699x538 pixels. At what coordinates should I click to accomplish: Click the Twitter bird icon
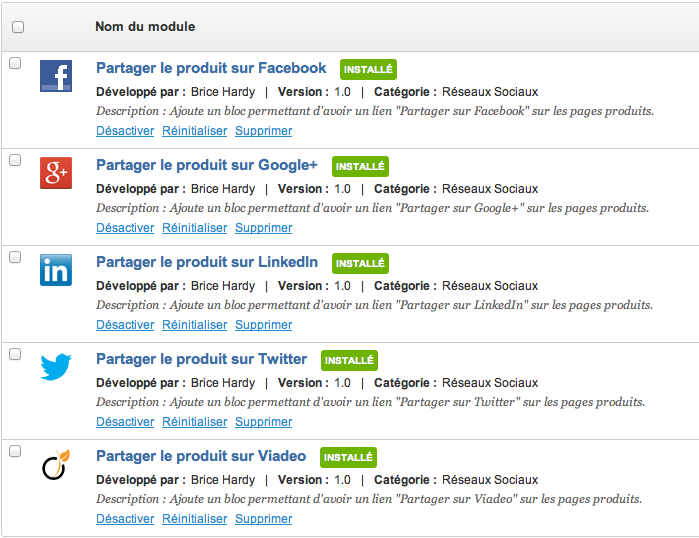(56, 367)
